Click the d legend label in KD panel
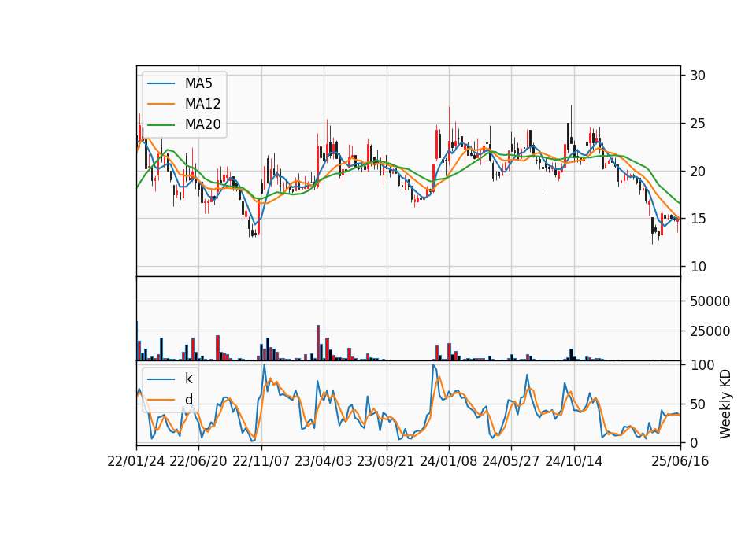756x543 pixels. (x=188, y=400)
